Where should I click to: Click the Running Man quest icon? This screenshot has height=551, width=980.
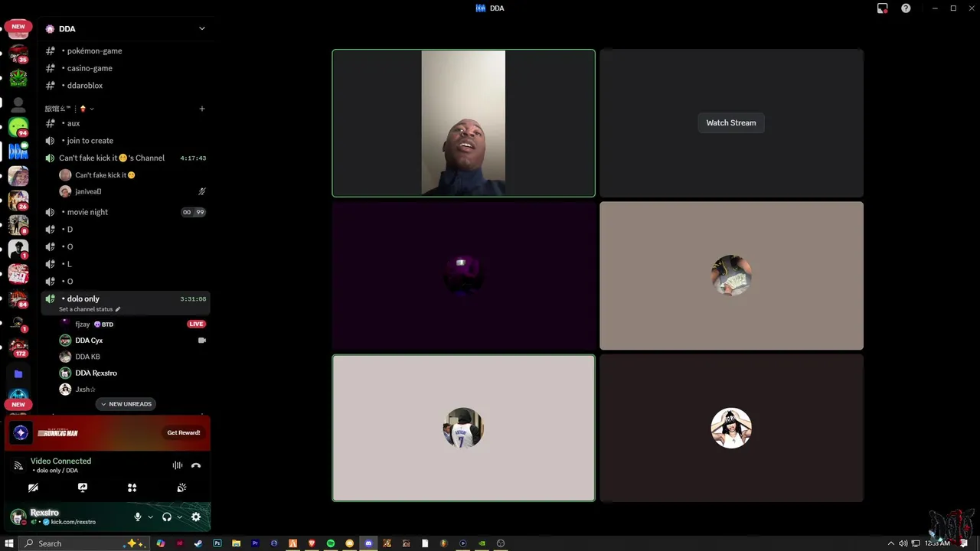[x=21, y=433]
